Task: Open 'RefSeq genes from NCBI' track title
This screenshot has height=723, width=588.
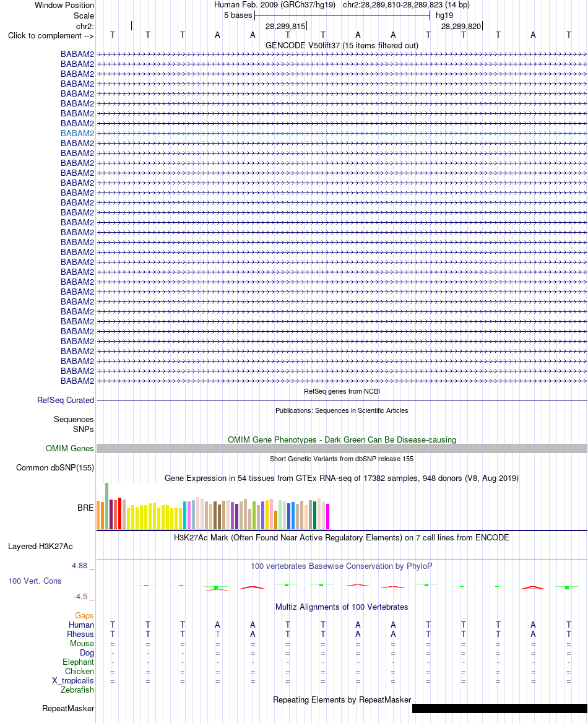Action: click(x=342, y=391)
